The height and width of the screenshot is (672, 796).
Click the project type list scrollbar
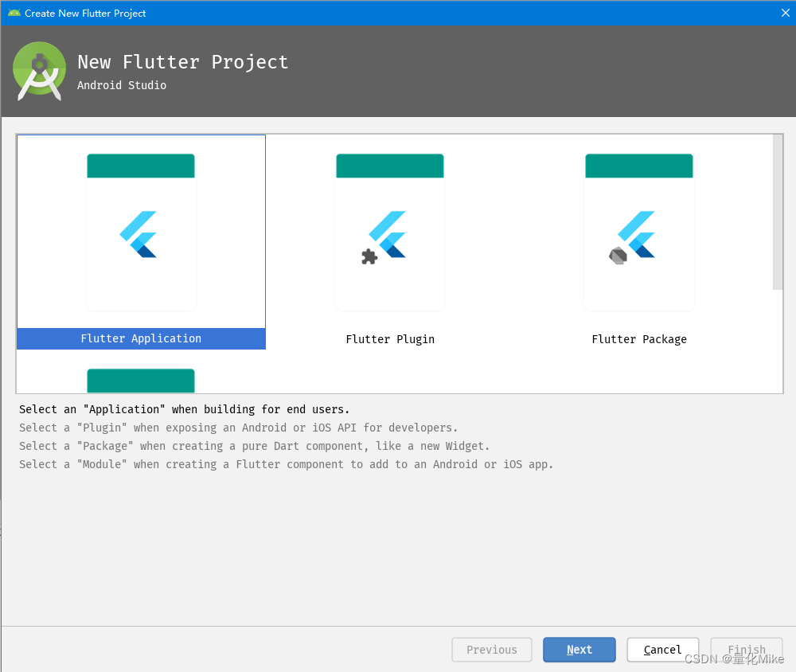pyautogui.click(x=778, y=212)
